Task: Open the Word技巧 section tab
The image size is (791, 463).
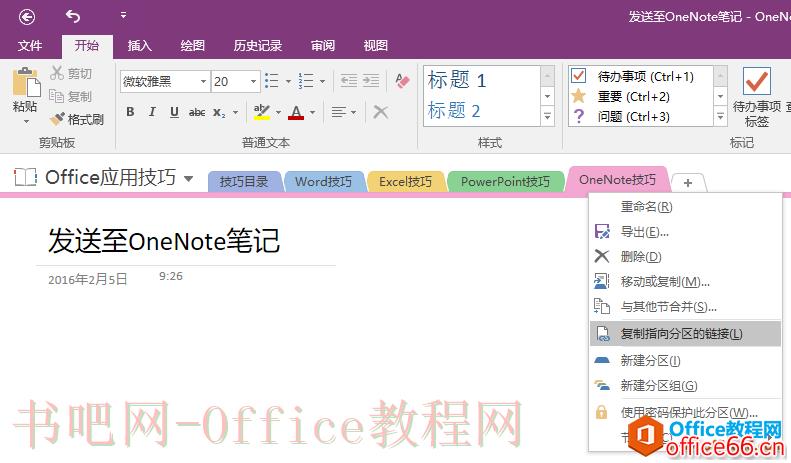Action: coord(323,182)
